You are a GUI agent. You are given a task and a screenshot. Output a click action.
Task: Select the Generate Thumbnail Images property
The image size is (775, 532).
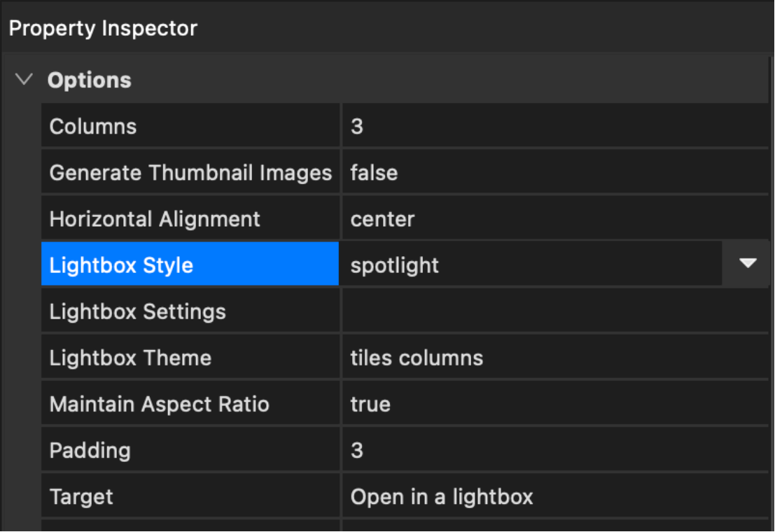tap(190, 173)
